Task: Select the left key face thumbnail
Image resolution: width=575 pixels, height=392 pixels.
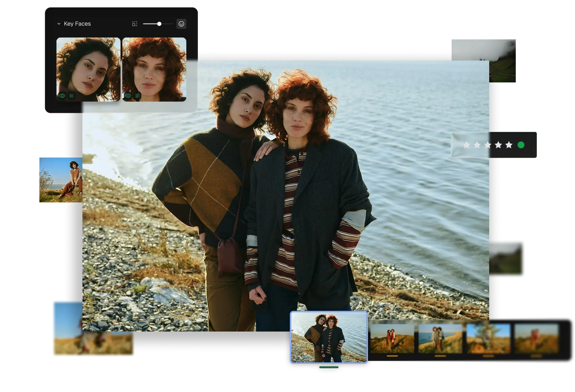Action: (x=88, y=67)
